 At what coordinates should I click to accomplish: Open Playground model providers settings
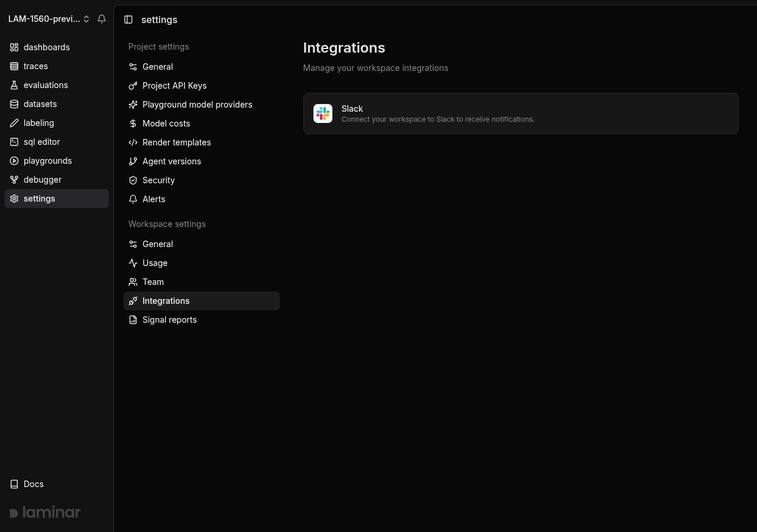202,105
